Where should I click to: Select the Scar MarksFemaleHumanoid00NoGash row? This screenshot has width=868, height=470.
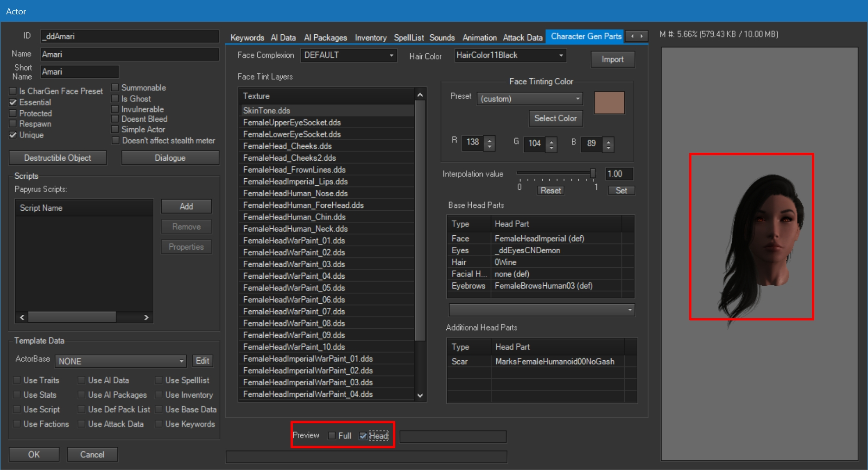541,362
